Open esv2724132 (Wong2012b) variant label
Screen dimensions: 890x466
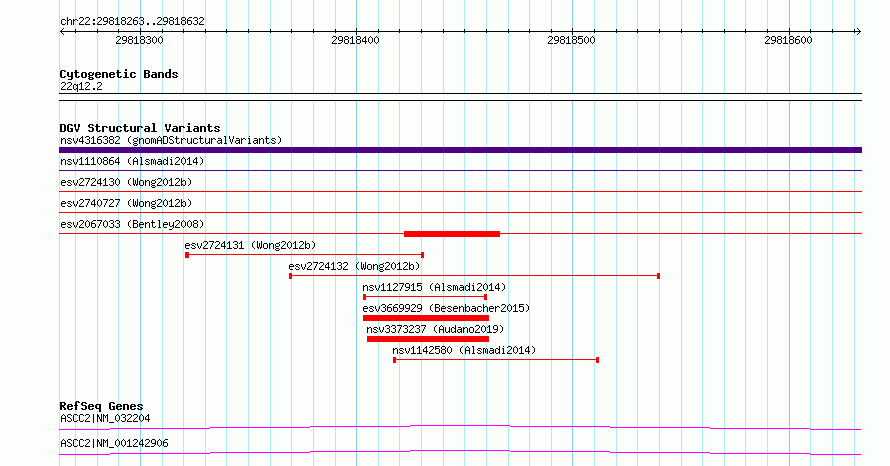[x=354, y=266]
